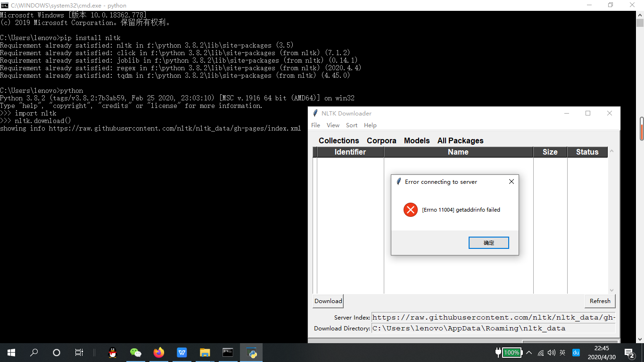Switch to the Collections tab
644x362 pixels.
(x=339, y=140)
